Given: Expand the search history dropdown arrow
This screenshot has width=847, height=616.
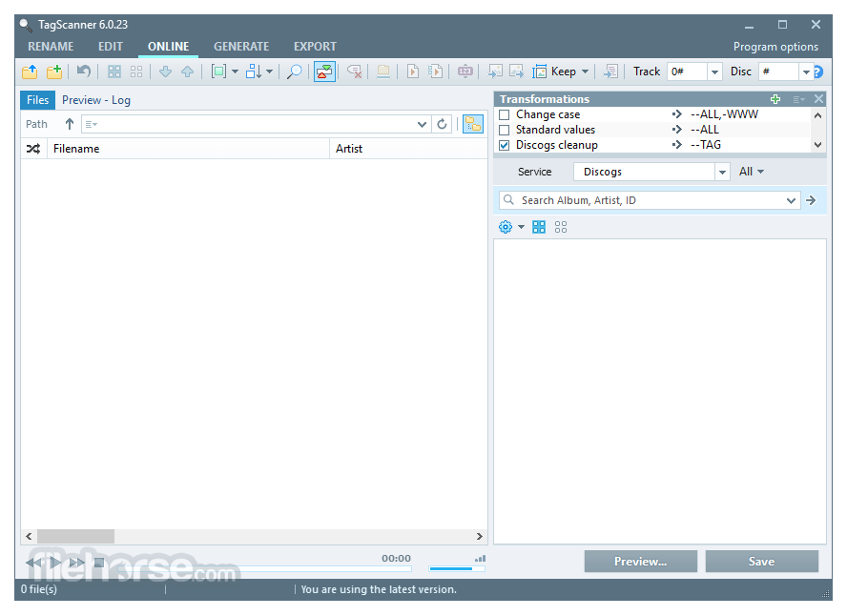Looking at the screenshot, I should click(x=791, y=201).
